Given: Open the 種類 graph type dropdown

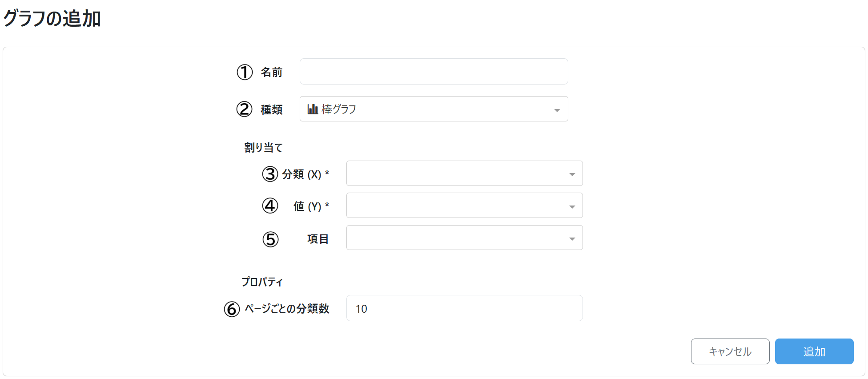Looking at the screenshot, I should (434, 109).
